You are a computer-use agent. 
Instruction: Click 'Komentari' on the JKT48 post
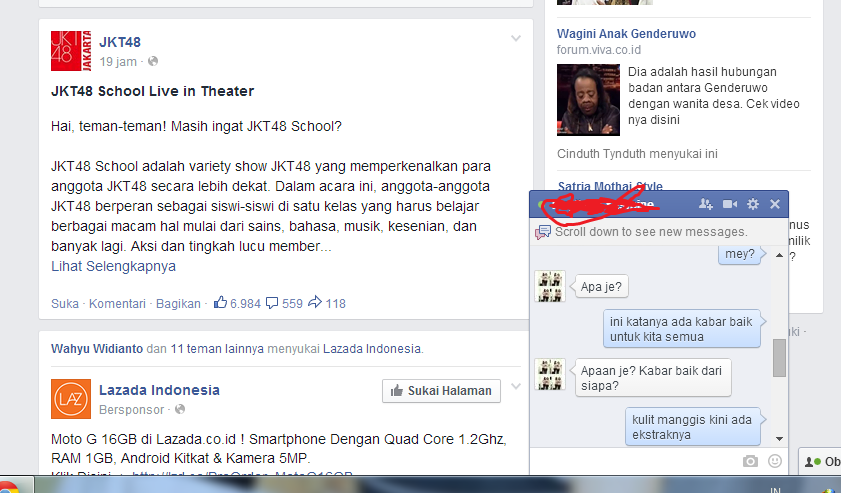(x=117, y=304)
